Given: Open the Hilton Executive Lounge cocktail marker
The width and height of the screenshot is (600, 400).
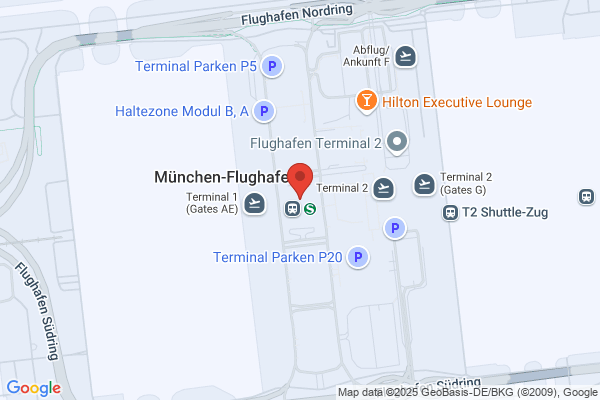Looking at the screenshot, I should click(367, 101).
